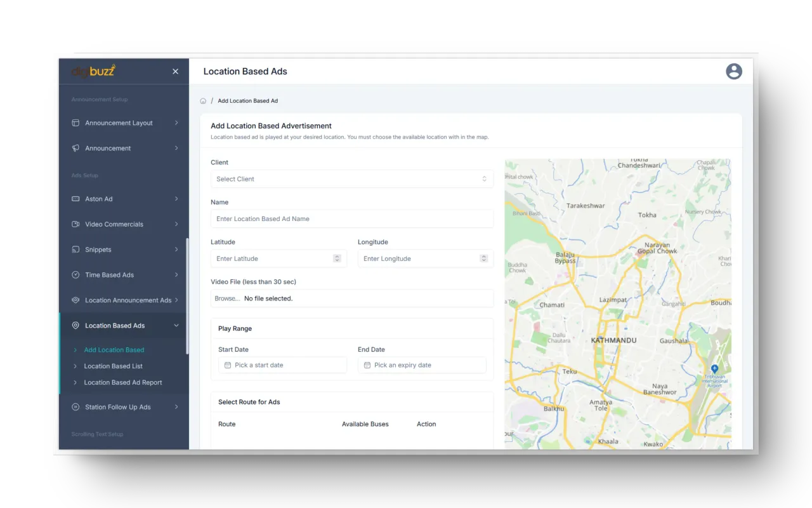
Task: Click Tarakeshwar on the map
Action: [x=586, y=206]
